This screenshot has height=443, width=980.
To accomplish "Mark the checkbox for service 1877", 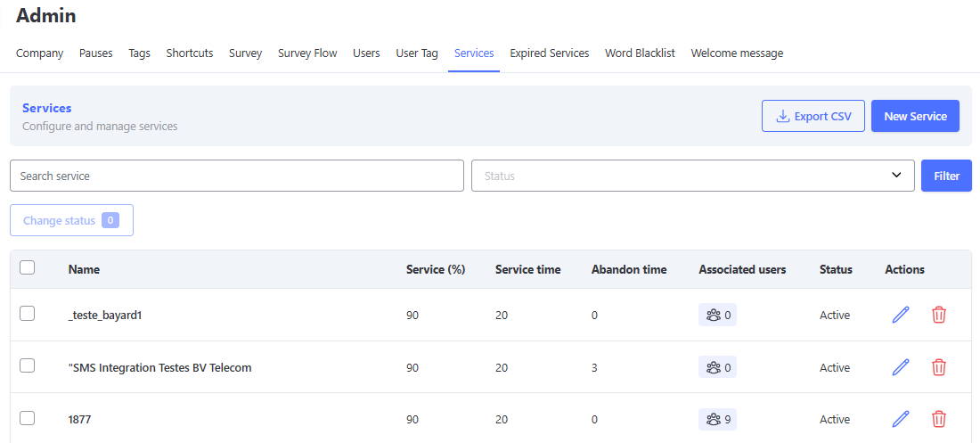I will 27,419.
